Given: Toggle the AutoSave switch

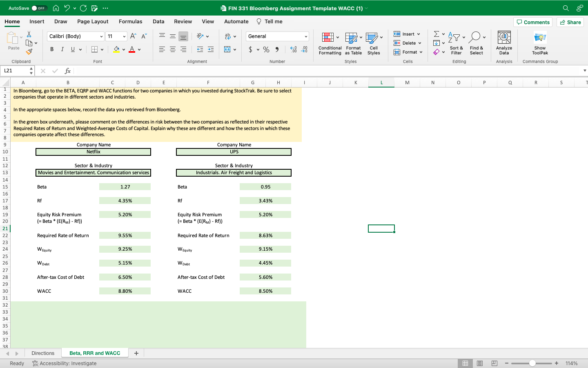Looking at the screenshot, I should point(40,8).
